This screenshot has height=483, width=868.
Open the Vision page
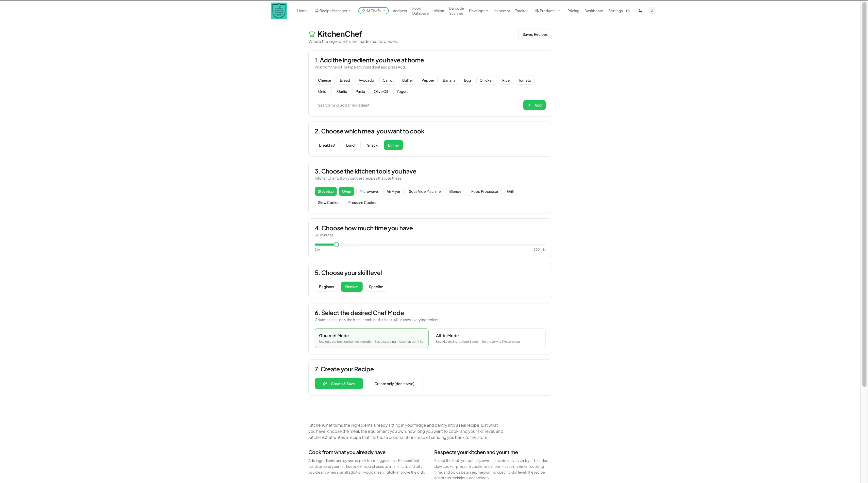[x=439, y=11]
